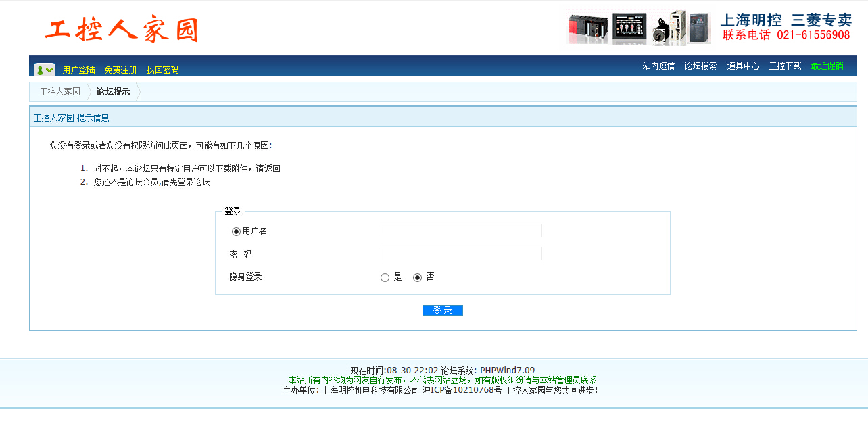The image size is (868, 428).
Task: Click 找回密码 to recover password
Action: pos(162,70)
